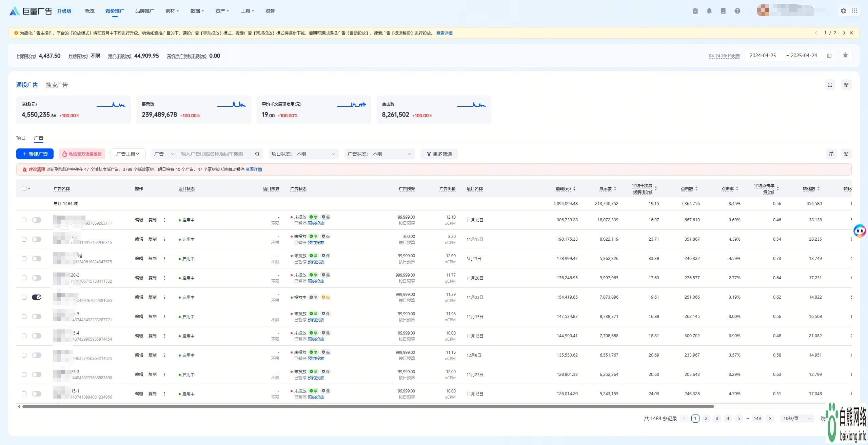
Task: Open the 项目状态 dropdown
Action: pos(303,154)
